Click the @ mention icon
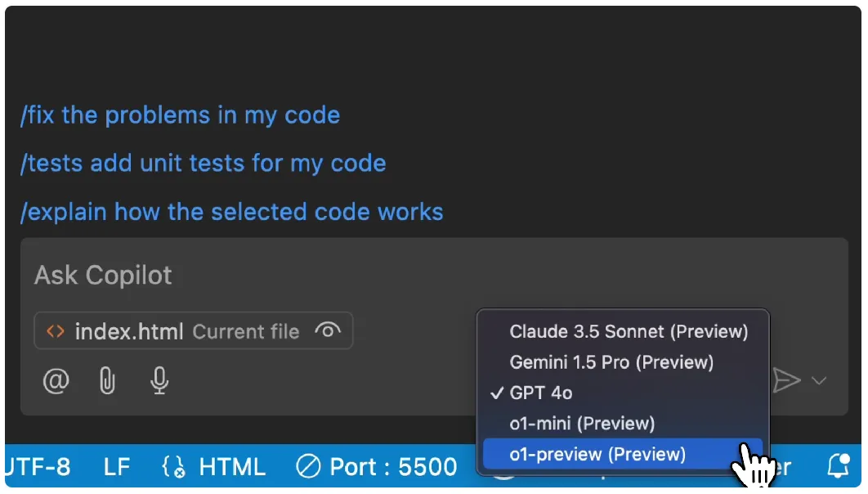 [56, 381]
